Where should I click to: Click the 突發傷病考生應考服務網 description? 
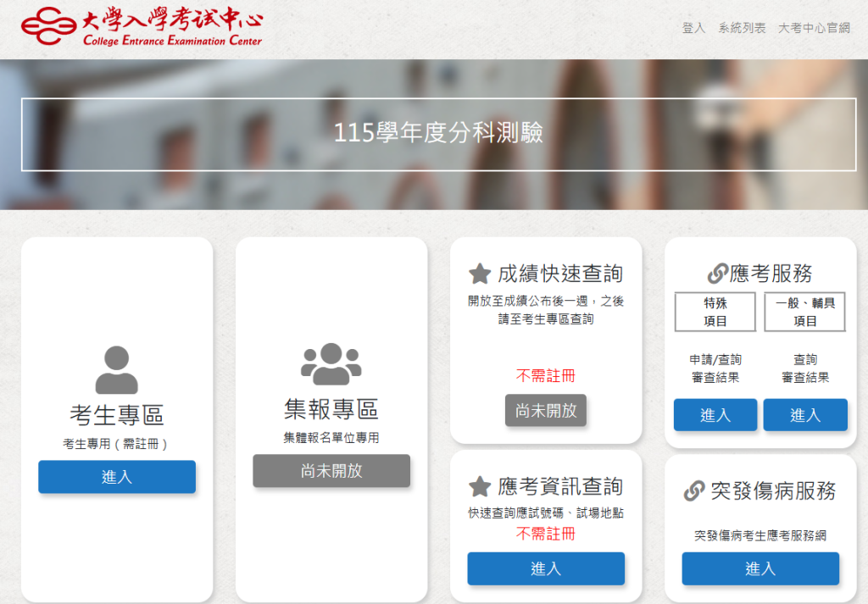[760, 535]
